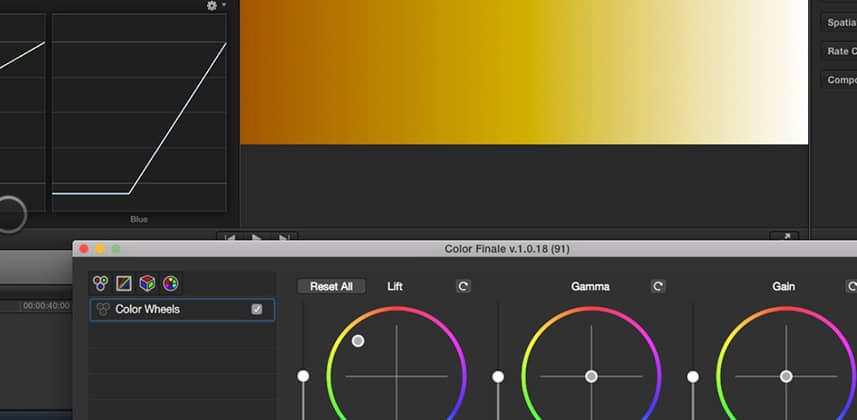The height and width of the screenshot is (420, 857).
Task: Select the Color Wheels layer row
Action: tap(183, 310)
